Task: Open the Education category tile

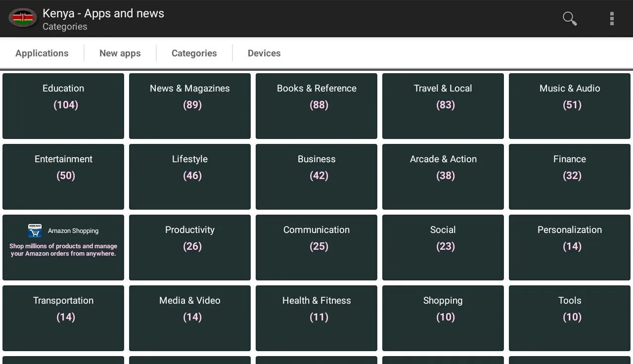Action: [x=63, y=106]
